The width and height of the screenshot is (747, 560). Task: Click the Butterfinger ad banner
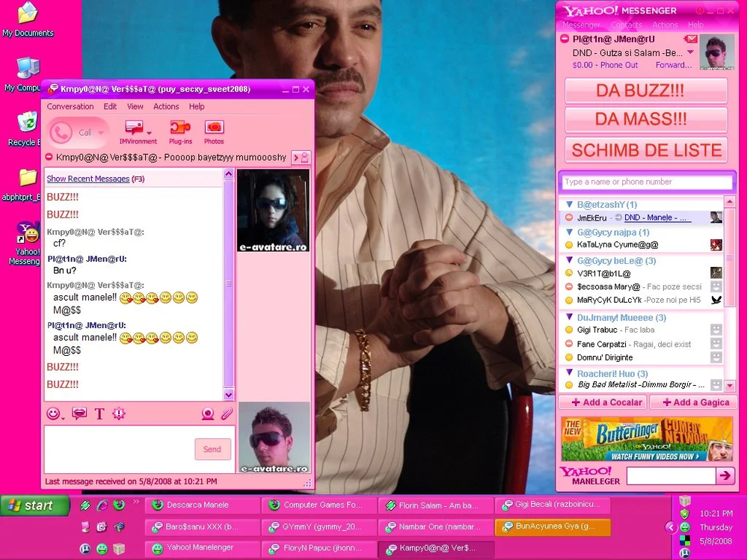tap(647, 439)
